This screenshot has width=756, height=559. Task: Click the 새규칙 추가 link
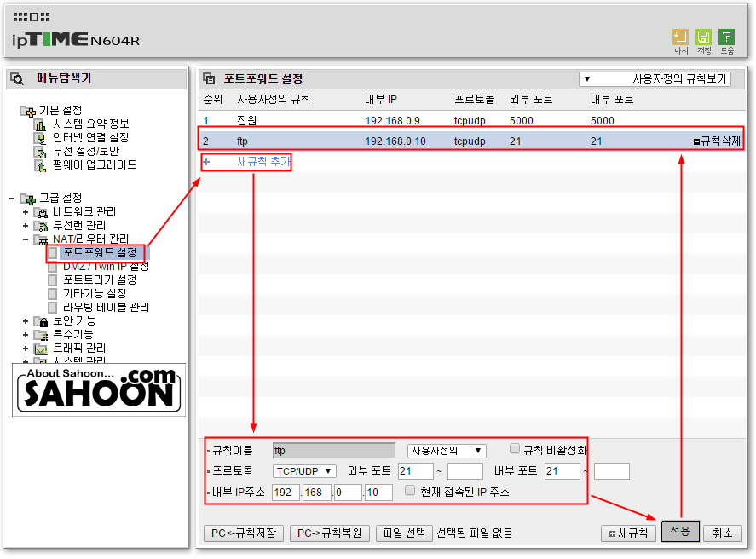point(263,161)
